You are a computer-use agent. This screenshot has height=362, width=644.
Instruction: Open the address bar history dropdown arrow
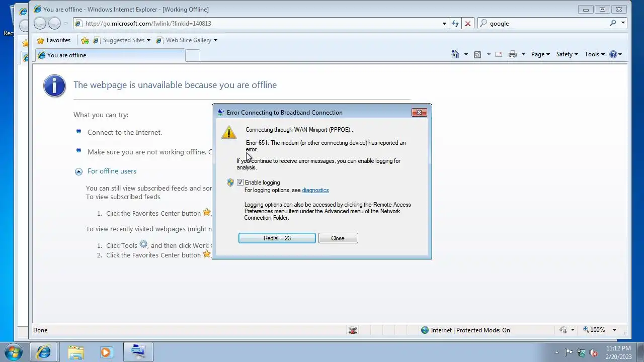pyautogui.click(x=444, y=23)
